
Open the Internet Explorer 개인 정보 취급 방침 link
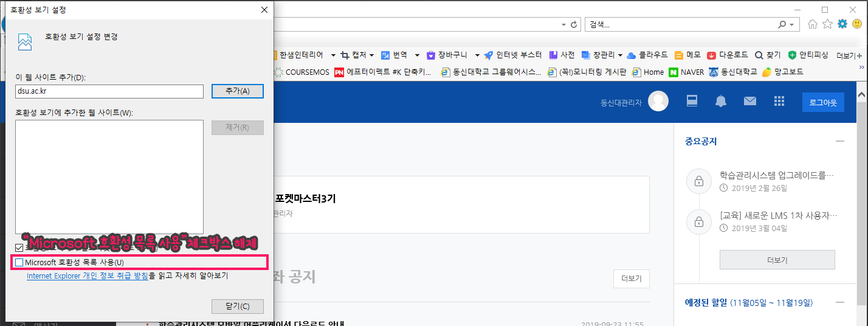pyautogui.click(x=88, y=276)
